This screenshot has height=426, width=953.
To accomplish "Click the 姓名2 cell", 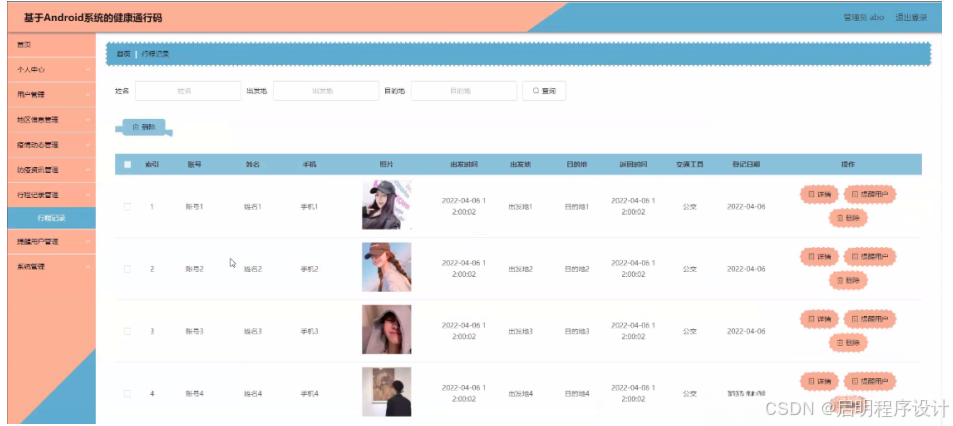I will click(x=252, y=269).
